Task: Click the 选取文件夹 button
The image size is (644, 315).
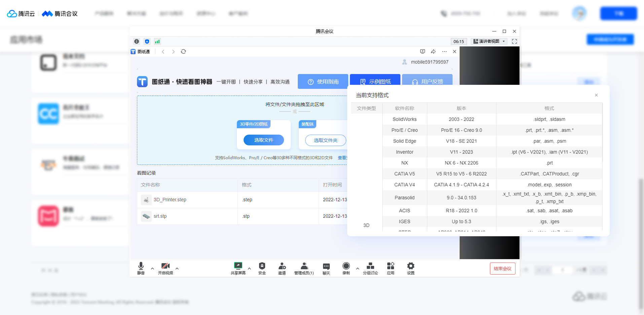Action: [x=326, y=140]
